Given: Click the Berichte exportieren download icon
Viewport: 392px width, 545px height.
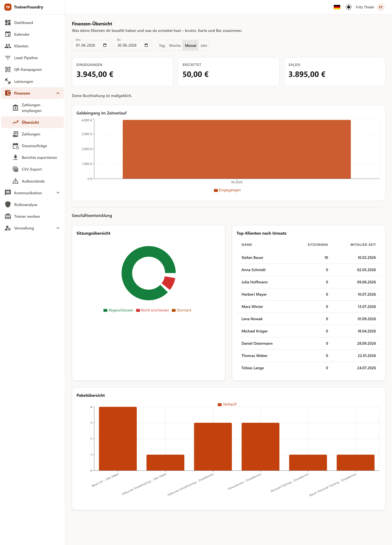Looking at the screenshot, I should tap(15, 157).
